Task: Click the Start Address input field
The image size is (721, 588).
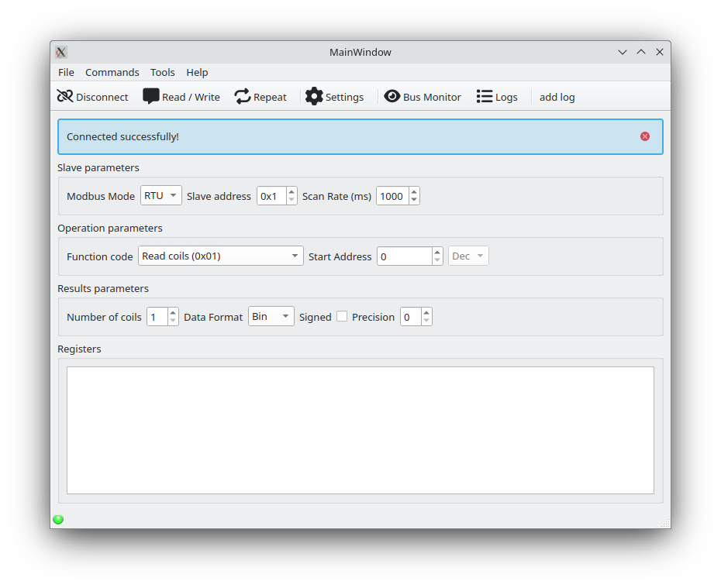Action: click(x=403, y=256)
